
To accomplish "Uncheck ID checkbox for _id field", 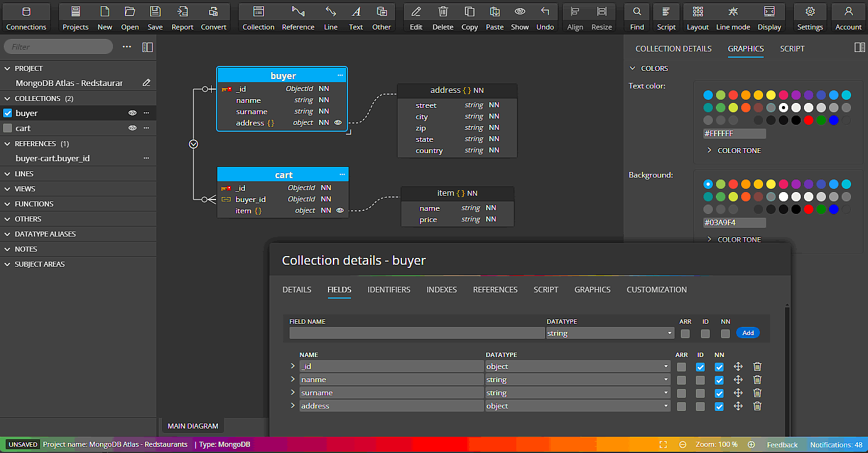I will point(700,366).
